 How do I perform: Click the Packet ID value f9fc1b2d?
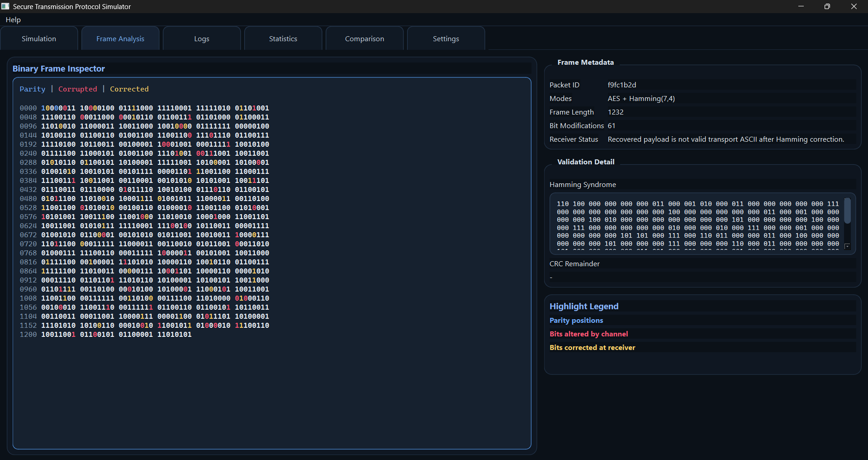coord(622,85)
